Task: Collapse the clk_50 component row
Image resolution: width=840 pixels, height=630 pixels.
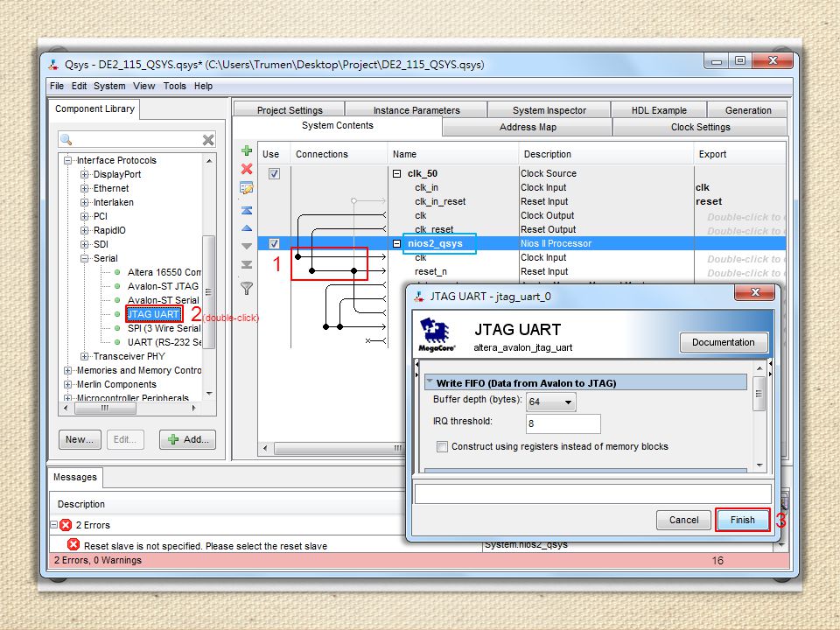Action: point(397,173)
